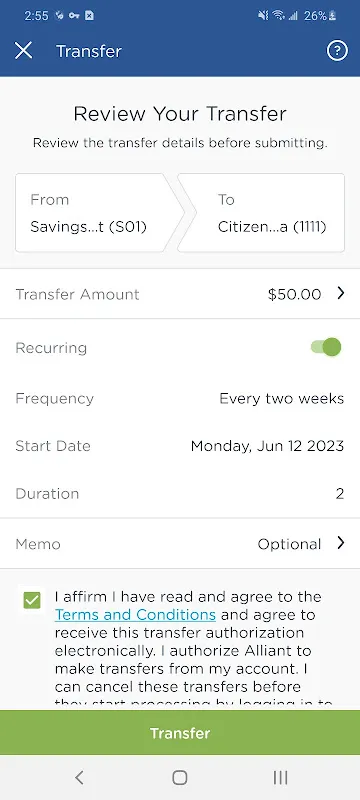360x800 pixels.
Task: Submit with the green Transfer button
Action: point(180,733)
